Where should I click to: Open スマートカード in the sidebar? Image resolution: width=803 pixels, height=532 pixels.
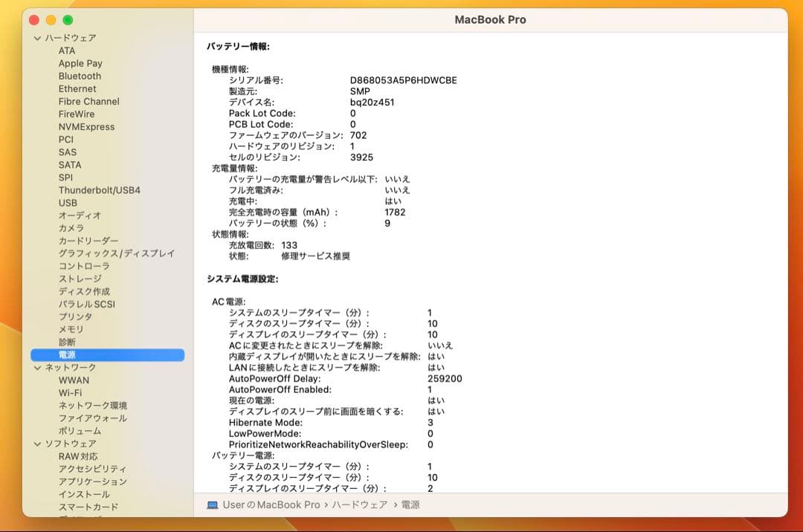tap(88, 507)
